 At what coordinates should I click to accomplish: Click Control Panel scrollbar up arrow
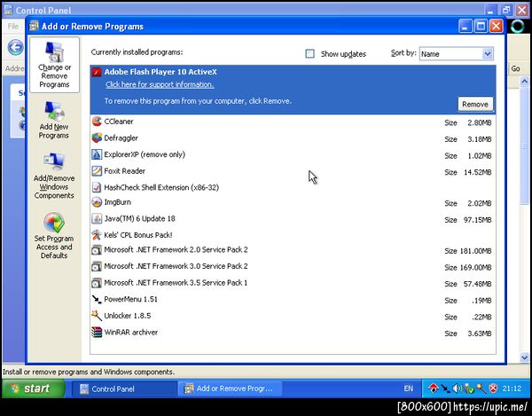525,81
